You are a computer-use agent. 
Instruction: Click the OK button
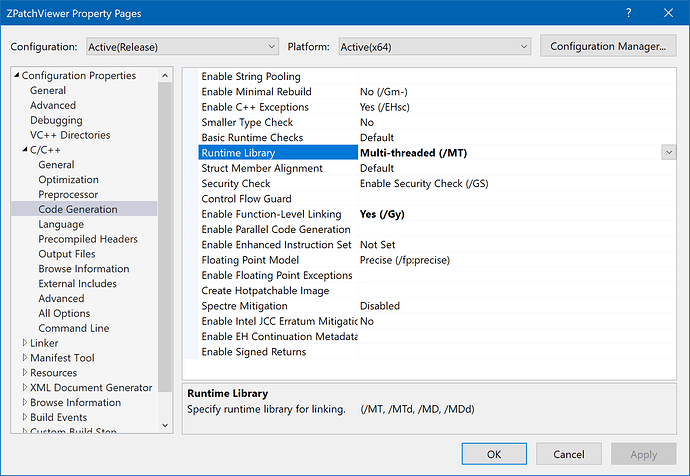(494, 454)
